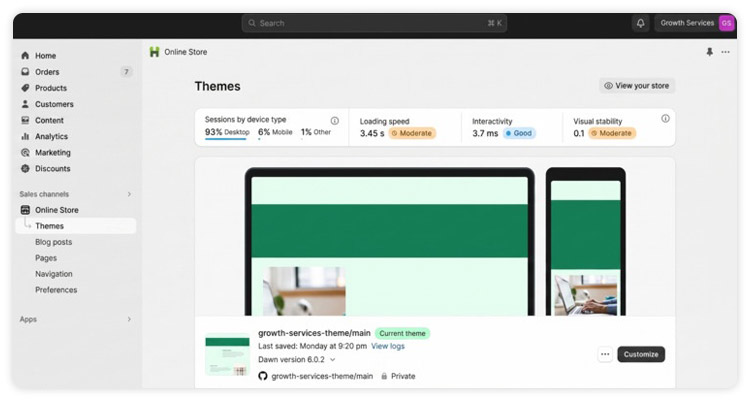This screenshot has height=400, width=750.
Task: Select 1% Other sessions segment
Action: pos(316,132)
